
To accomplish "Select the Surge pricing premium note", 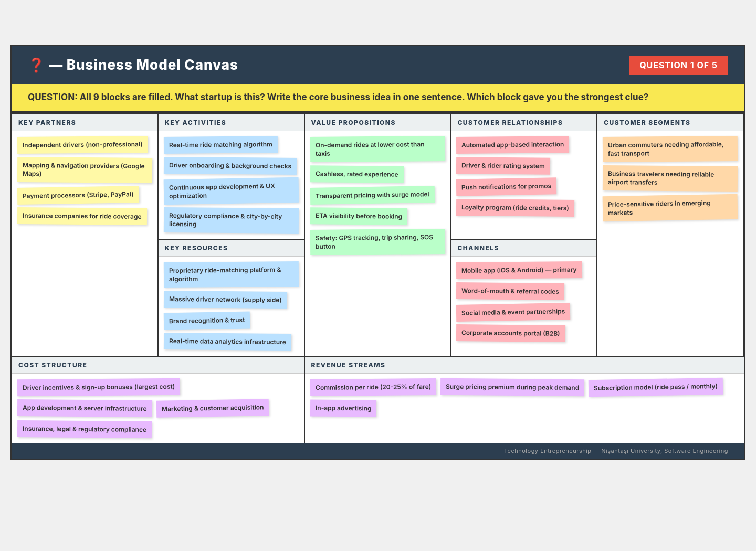I will (512, 387).
